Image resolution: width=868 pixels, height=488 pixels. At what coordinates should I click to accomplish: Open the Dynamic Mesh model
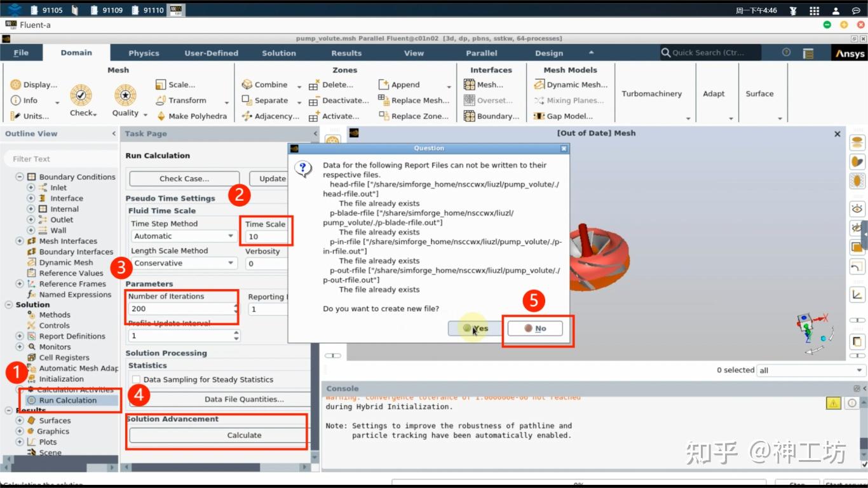point(571,85)
